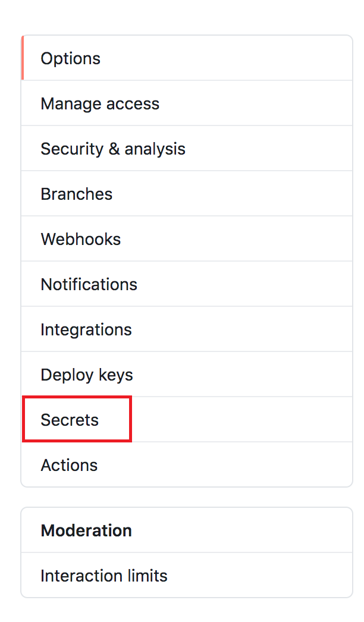Viewport: 364px width, 622px height.
Task: Click Secrets in the sidebar
Action: pyautogui.click(x=70, y=420)
